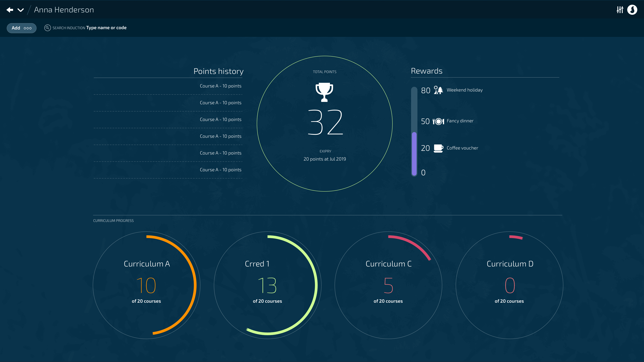This screenshot has height=362, width=644.
Task: Open the Curriculum C progress circle
Action: 388,285
